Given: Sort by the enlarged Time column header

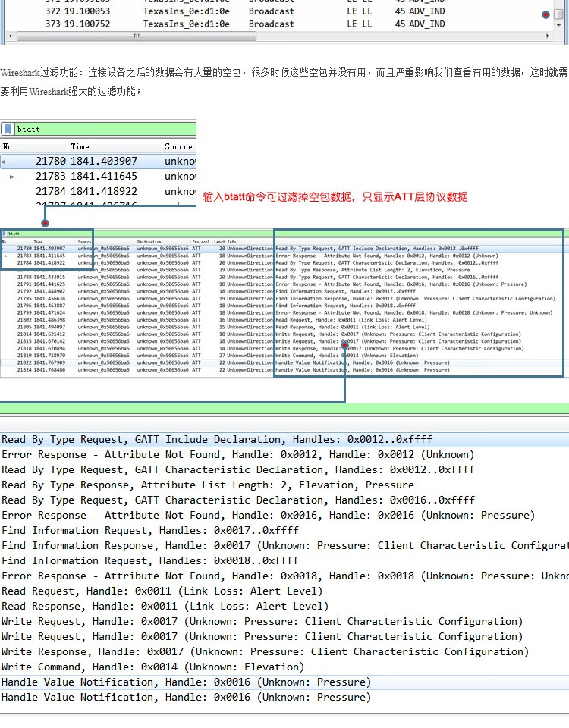Looking at the screenshot, I should [80, 146].
